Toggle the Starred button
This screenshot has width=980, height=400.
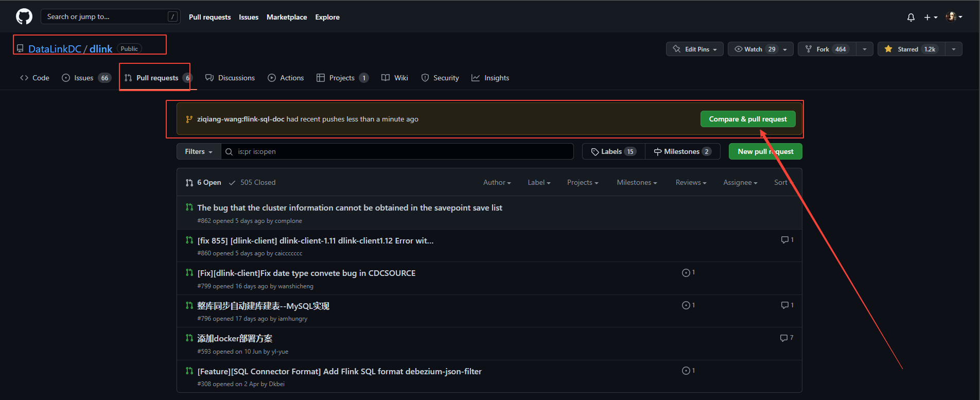912,49
